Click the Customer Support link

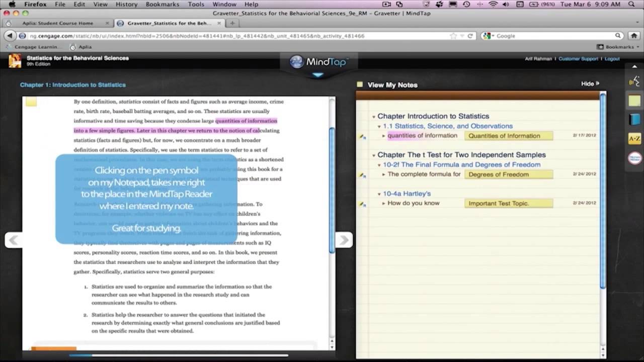click(578, 59)
